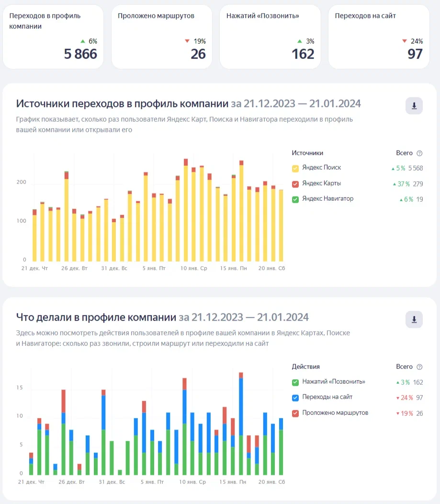
Task: Hide the Переходы на сайт series
Action: 295,398
